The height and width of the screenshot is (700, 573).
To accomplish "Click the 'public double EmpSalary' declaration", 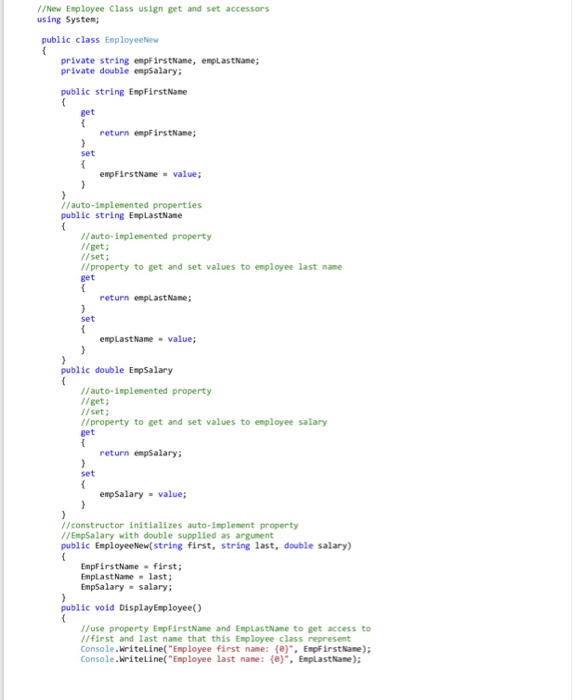I will tap(117, 370).
